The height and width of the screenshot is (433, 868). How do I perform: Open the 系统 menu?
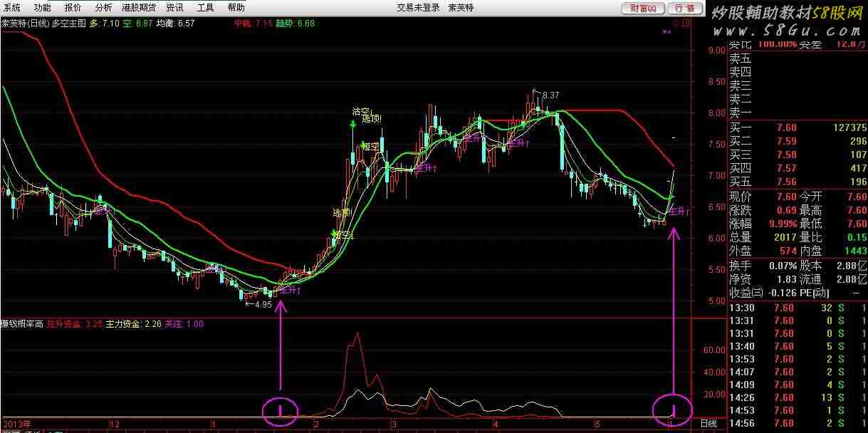point(11,7)
